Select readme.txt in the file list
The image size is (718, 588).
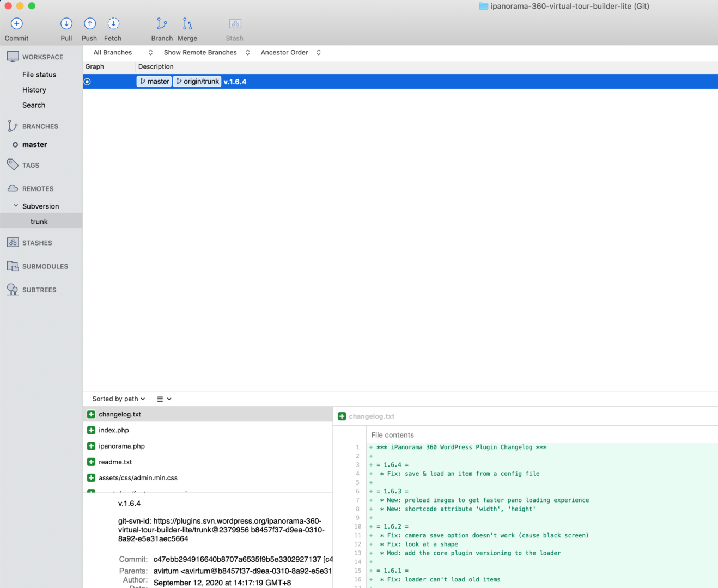[x=208, y=462]
